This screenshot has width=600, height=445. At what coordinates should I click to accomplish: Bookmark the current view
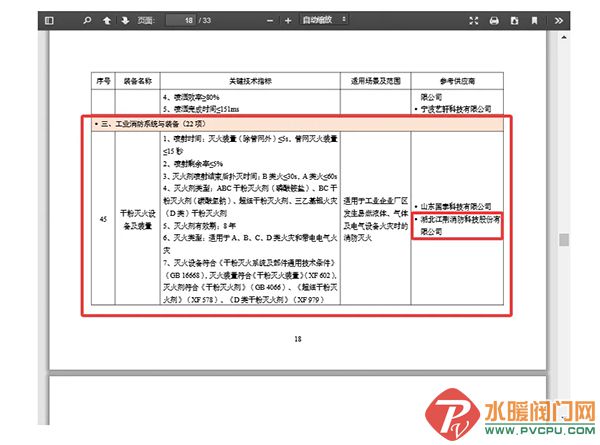pos(534,20)
